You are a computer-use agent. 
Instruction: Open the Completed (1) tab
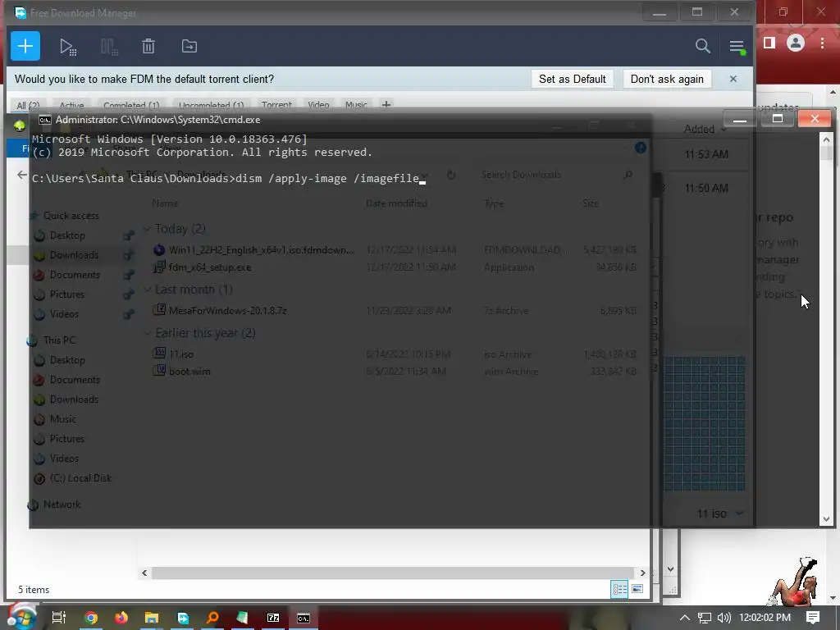[131, 105]
